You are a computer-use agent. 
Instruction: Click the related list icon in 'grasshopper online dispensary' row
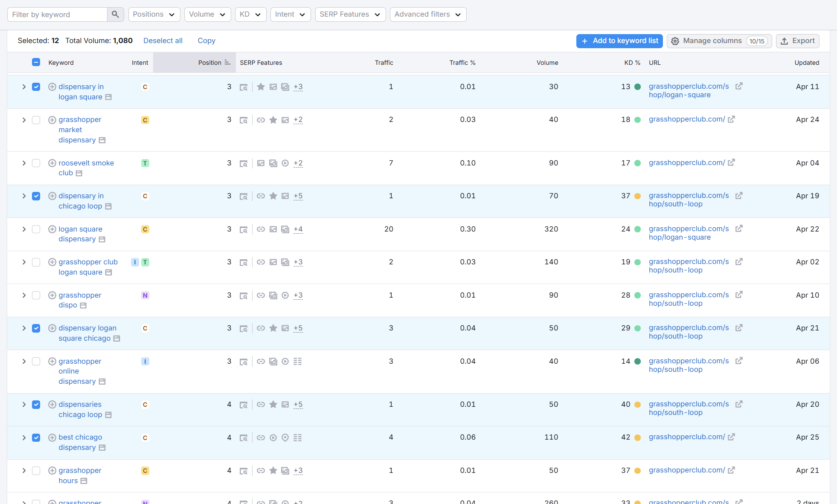tap(297, 361)
